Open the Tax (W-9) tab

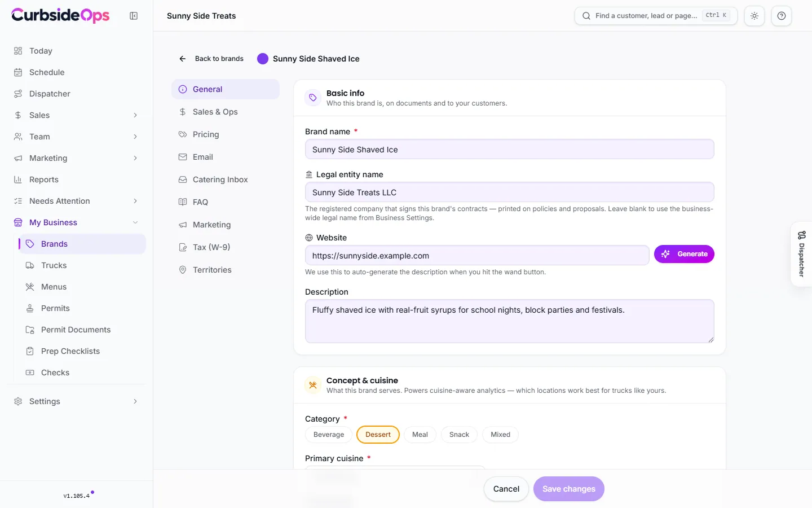pyautogui.click(x=226, y=247)
